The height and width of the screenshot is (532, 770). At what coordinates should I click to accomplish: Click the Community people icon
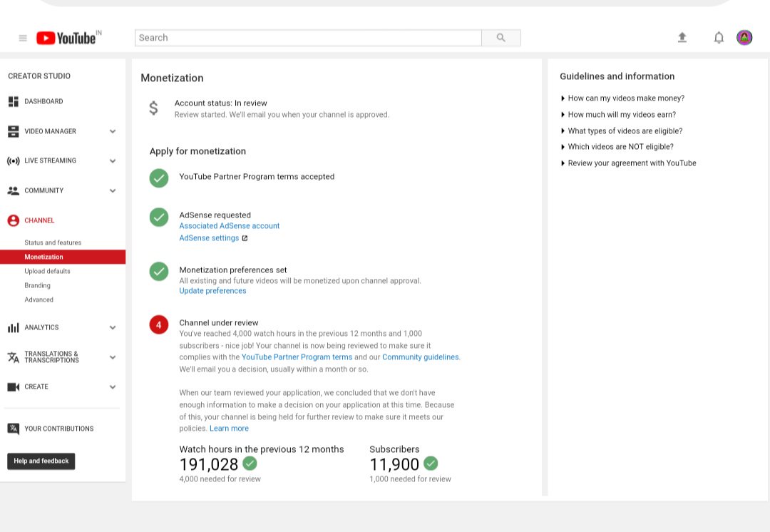click(x=14, y=190)
